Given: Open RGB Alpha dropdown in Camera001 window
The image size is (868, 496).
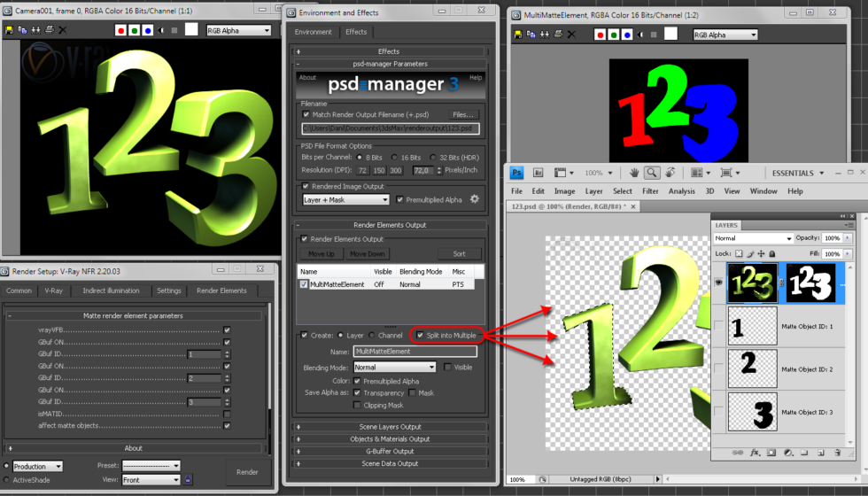Looking at the screenshot, I should pos(238,30).
